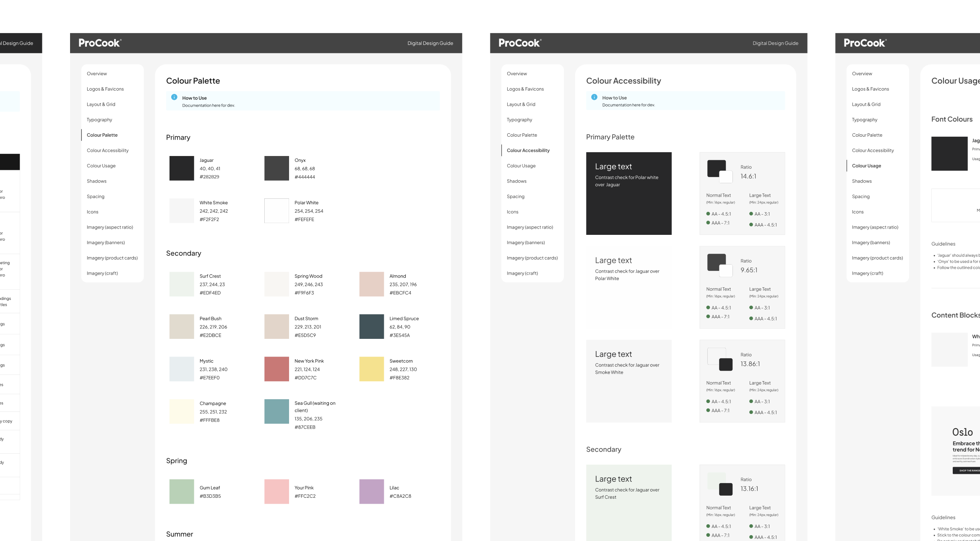Click Polar white over Jaguar contrast card
Screen dimensions: 980x541
click(629, 193)
